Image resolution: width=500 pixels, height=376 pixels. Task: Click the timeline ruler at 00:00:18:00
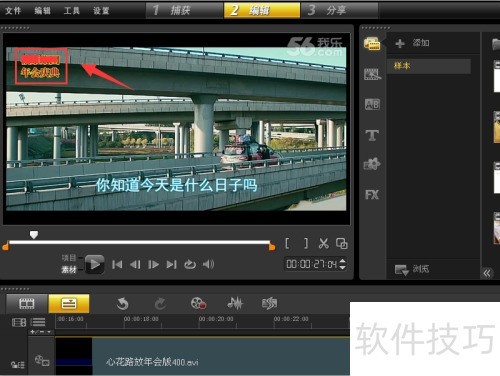click(141, 319)
